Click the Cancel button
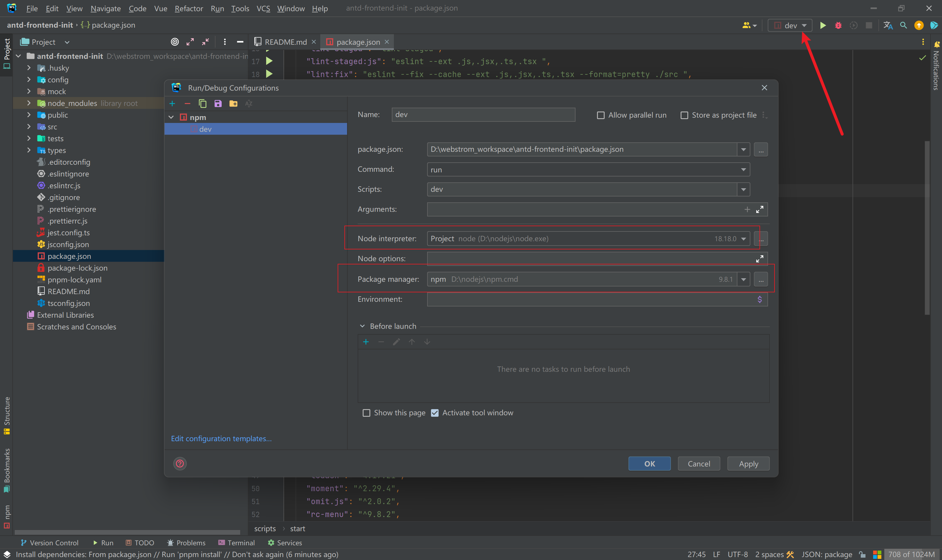942x560 pixels. point(699,464)
